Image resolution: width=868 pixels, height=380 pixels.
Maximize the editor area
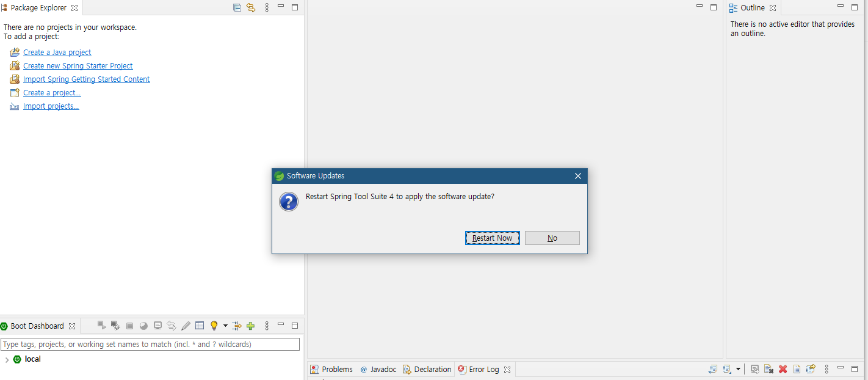point(714,7)
